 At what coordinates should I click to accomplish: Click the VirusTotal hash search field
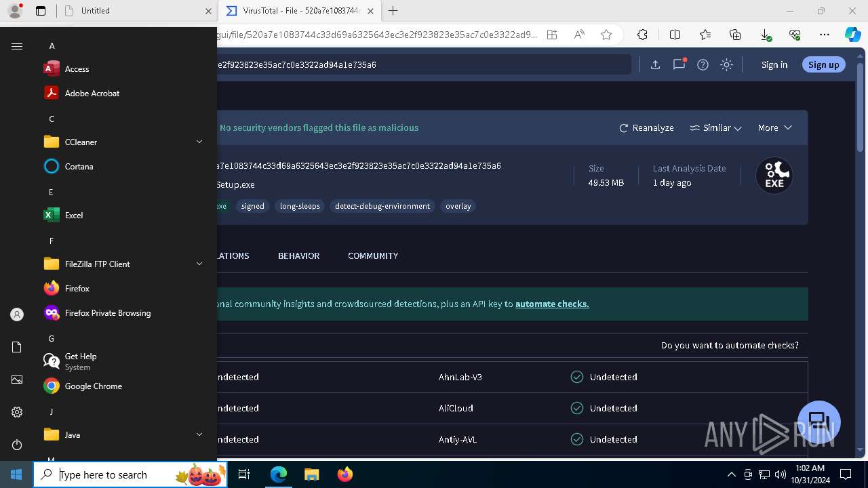[424, 64]
